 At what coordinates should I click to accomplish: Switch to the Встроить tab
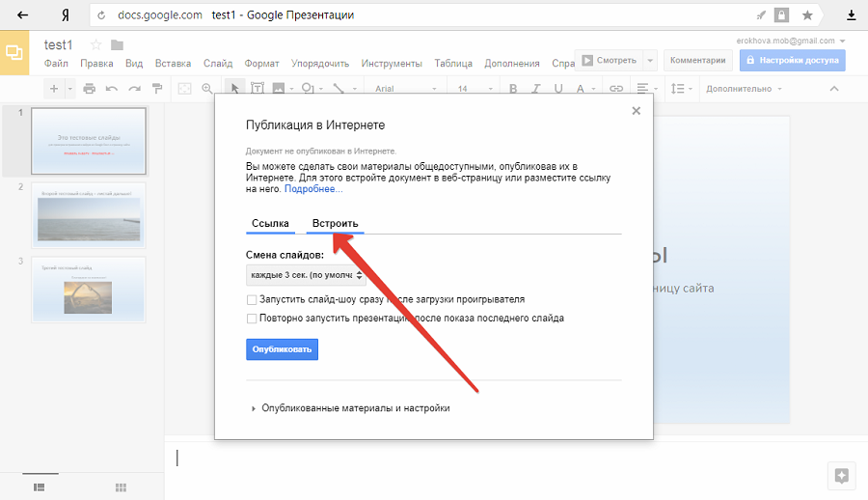coord(335,223)
